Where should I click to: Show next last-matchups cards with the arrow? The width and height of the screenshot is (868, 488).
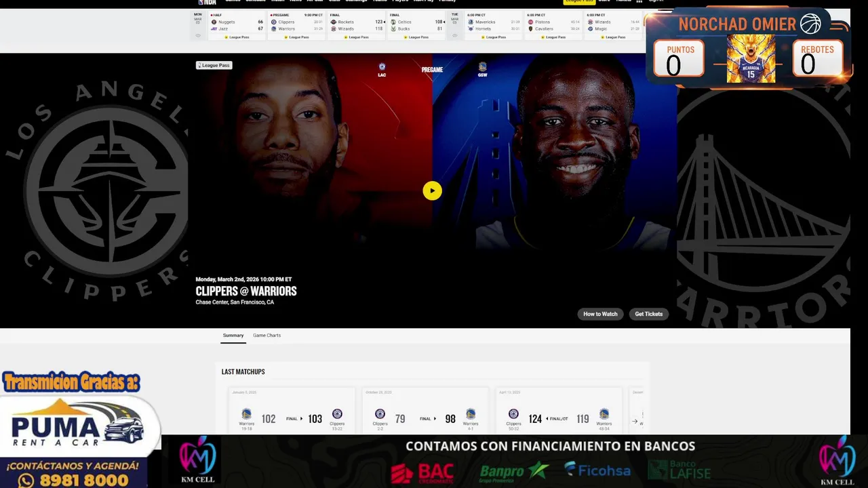(635, 421)
